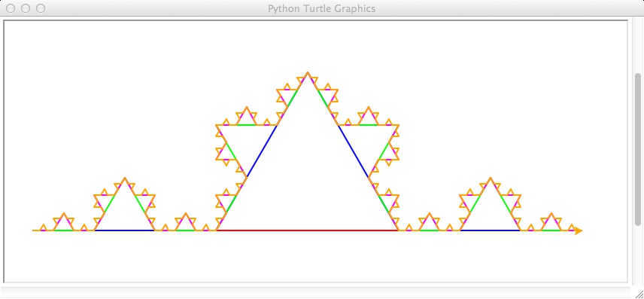Click the window zoom button
This screenshot has width=644, height=299.
41,8
